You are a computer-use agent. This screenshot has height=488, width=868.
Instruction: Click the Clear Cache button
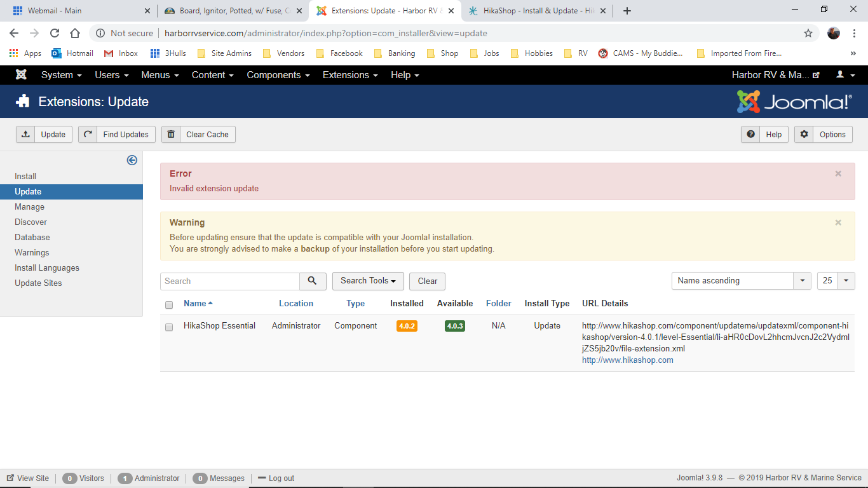[198, 134]
